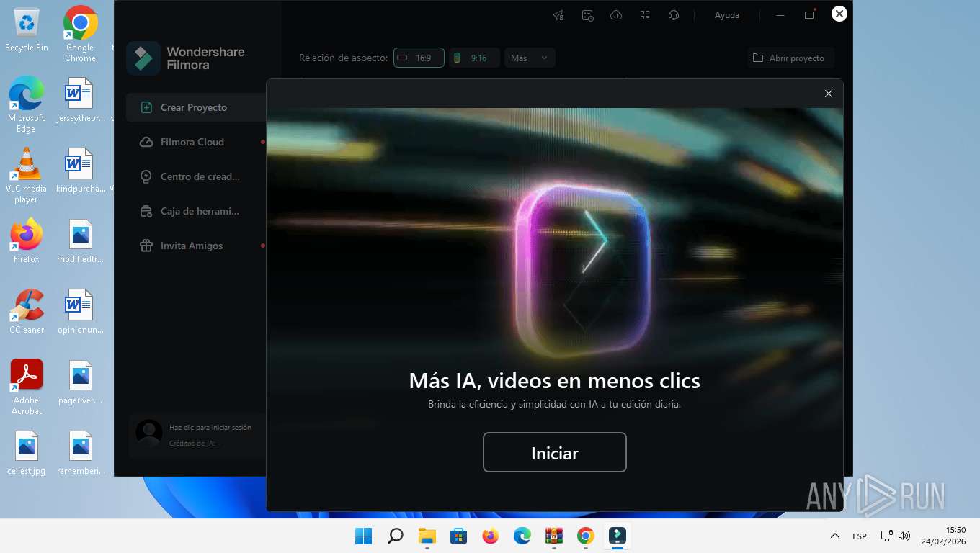980x553 pixels.
Task: Open Crear Proyecto in sidebar
Action: [x=196, y=107]
